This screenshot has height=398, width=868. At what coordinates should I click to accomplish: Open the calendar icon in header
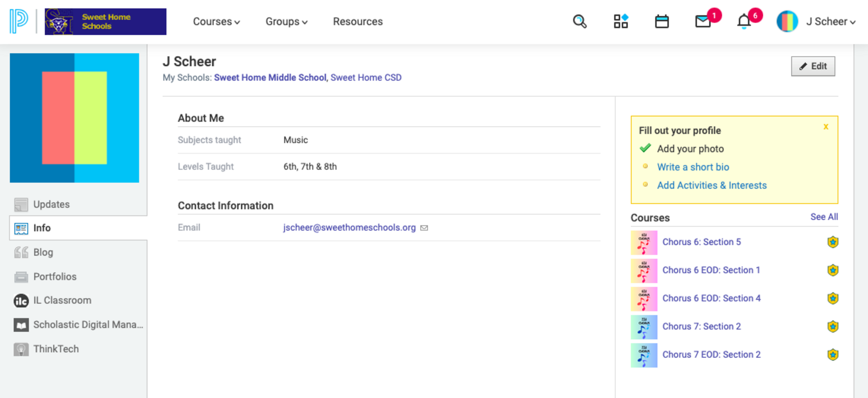click(662, 21)
